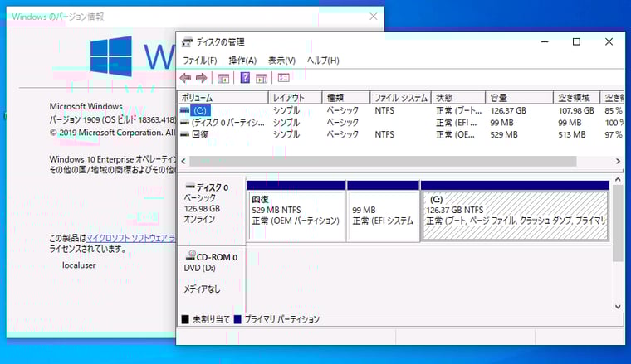631x364 pixels.
Task: Sort by the 状態 column header
Action: [458, 98]
